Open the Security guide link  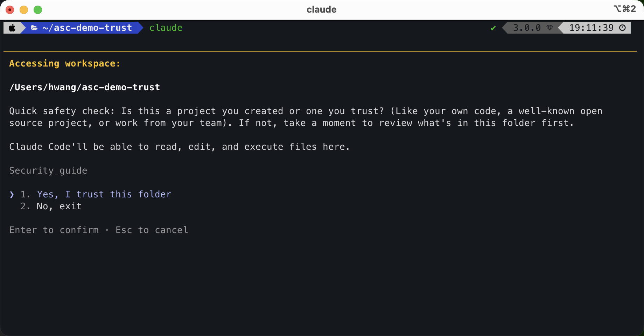pos(48,170)
